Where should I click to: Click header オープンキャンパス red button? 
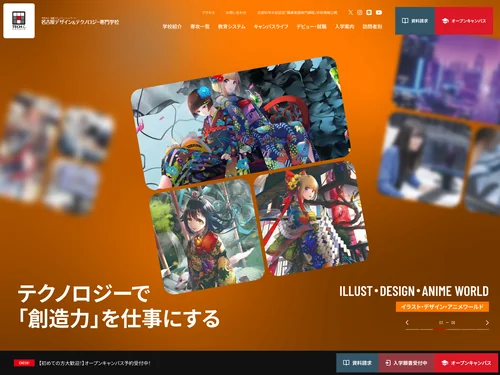(x=464, y=21)
